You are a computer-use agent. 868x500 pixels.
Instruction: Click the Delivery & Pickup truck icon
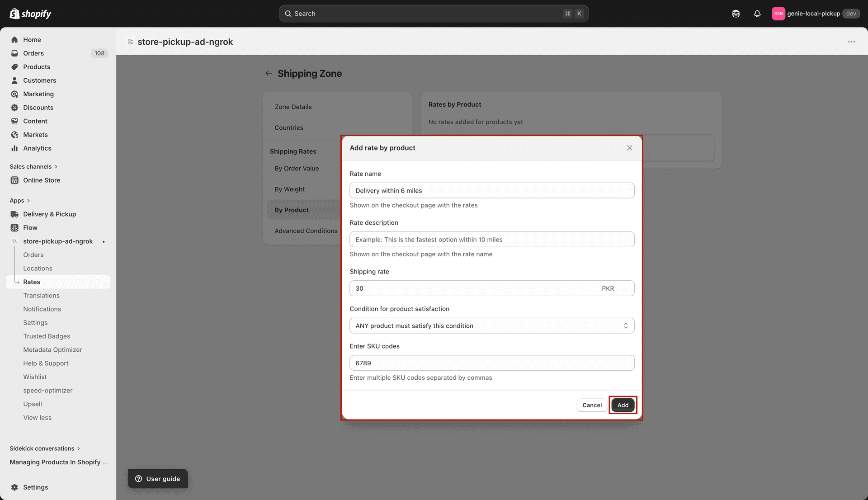pyautogui.click(x=14, y=214)
